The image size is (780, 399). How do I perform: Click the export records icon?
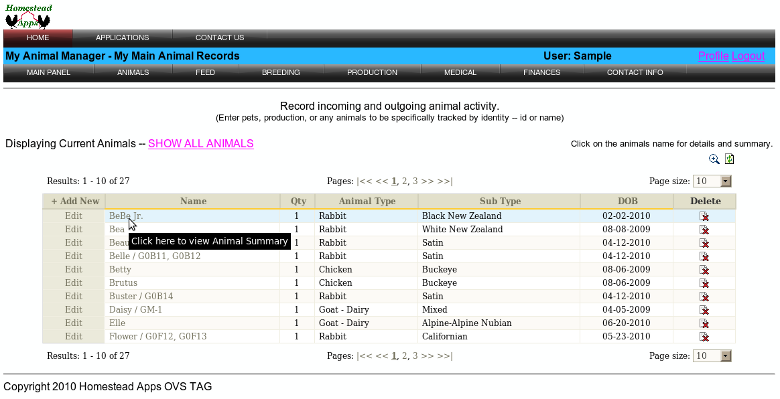point(729,159)
